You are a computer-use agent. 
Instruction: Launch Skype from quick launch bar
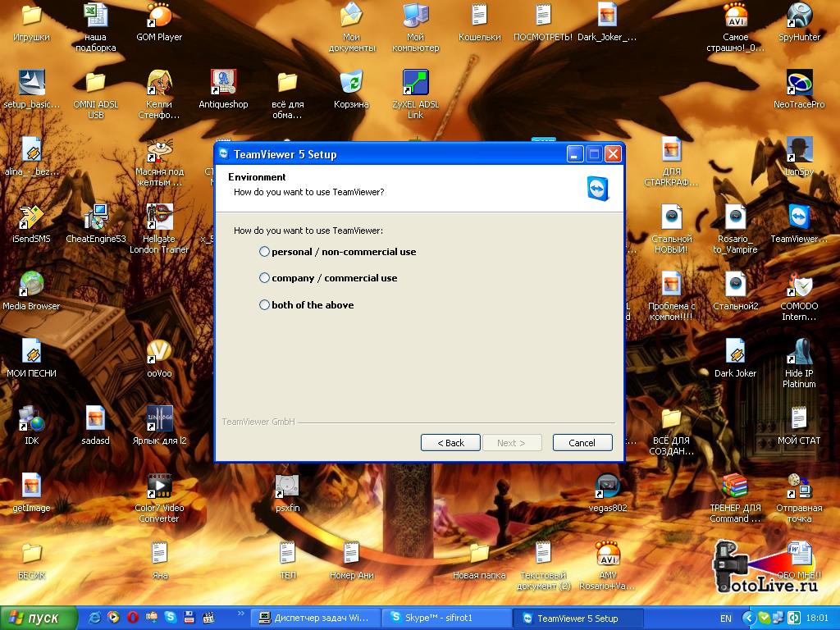click(x=171, y=617)
